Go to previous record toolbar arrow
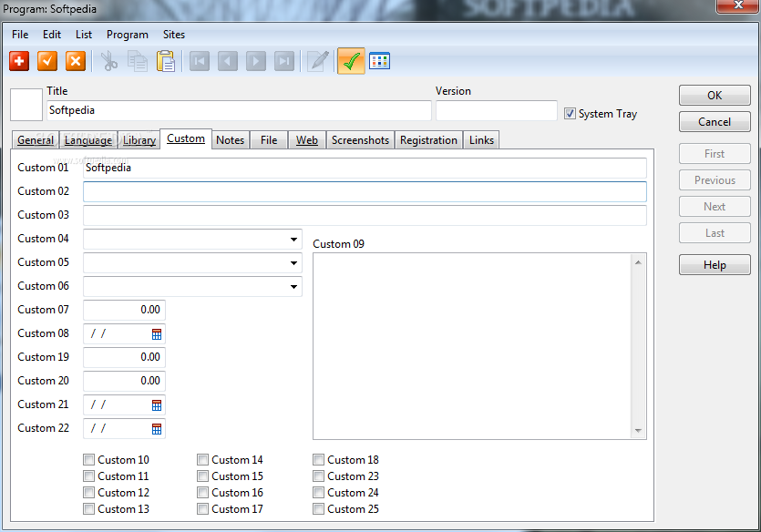This screenshot has width=761, height=532. (x=228, y=61)
